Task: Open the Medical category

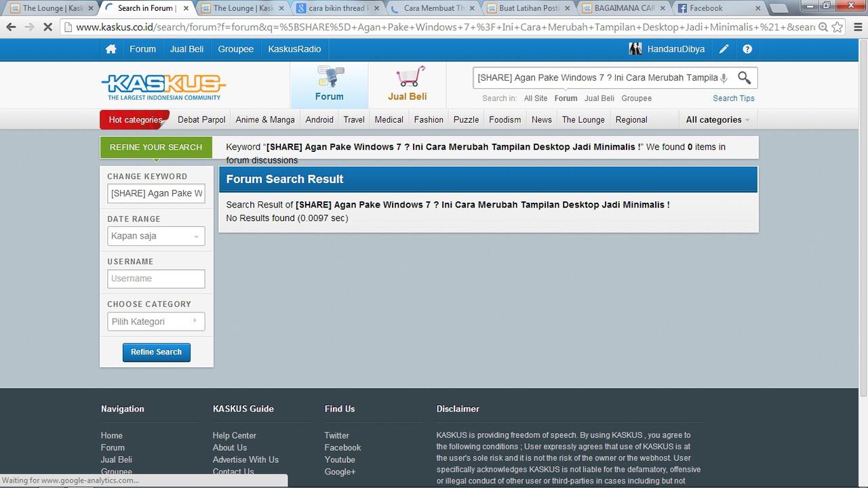Action: (x=389, y=119)
